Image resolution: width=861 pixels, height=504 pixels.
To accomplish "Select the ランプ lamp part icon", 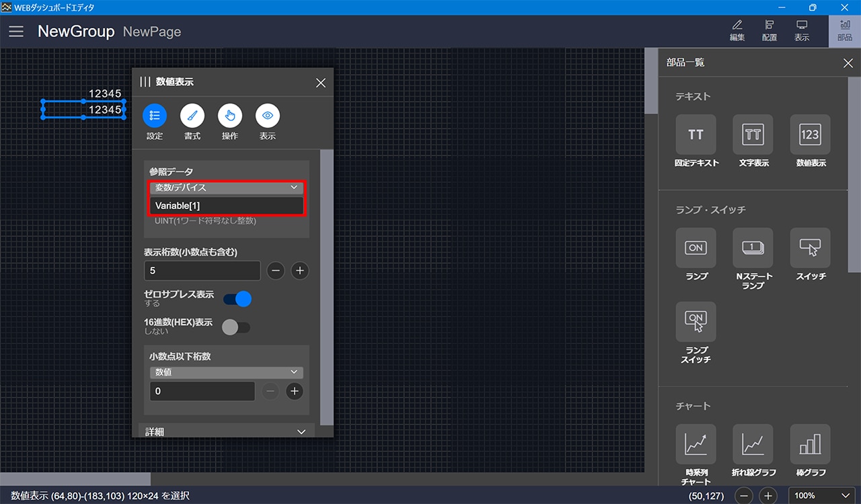I will [696, 248].
